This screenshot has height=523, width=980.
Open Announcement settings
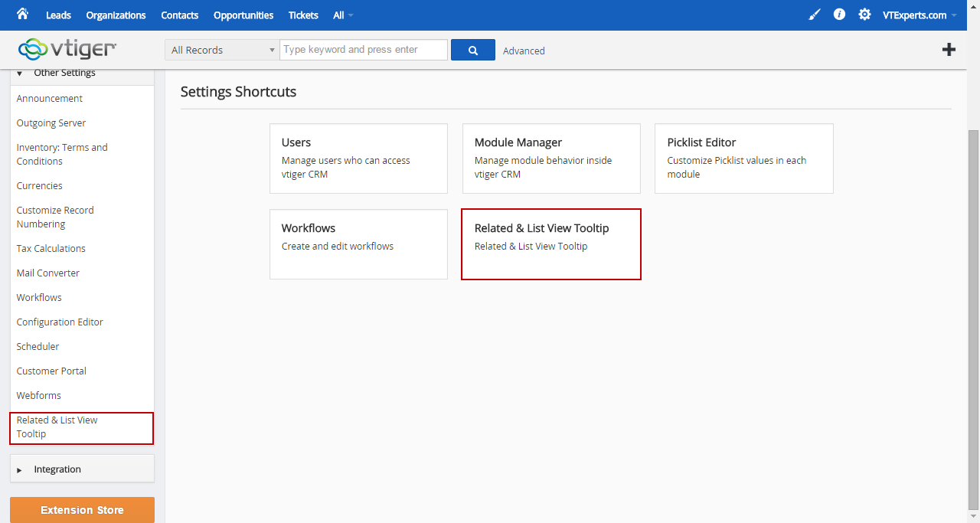click(50, 99)
